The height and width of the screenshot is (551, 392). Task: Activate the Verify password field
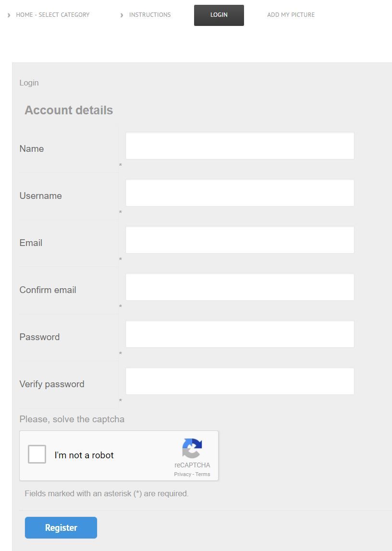pyautogui.click(x=240, y=381)
